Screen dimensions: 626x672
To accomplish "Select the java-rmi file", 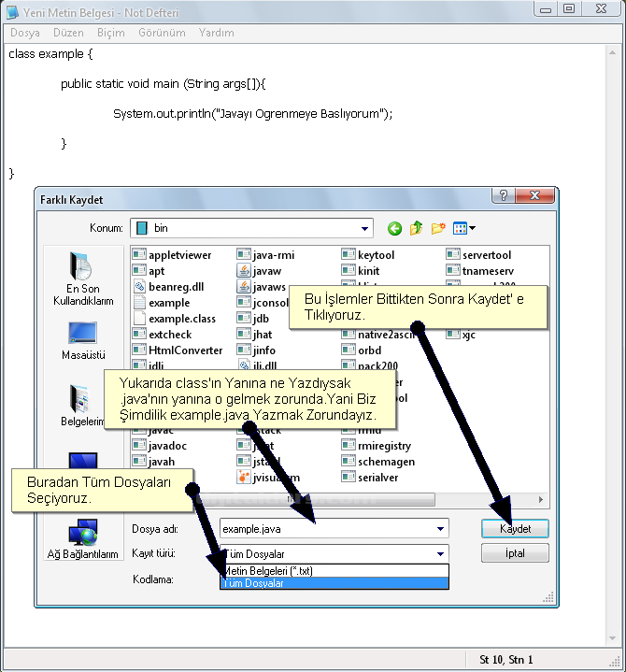I will [x=265, y=255].
